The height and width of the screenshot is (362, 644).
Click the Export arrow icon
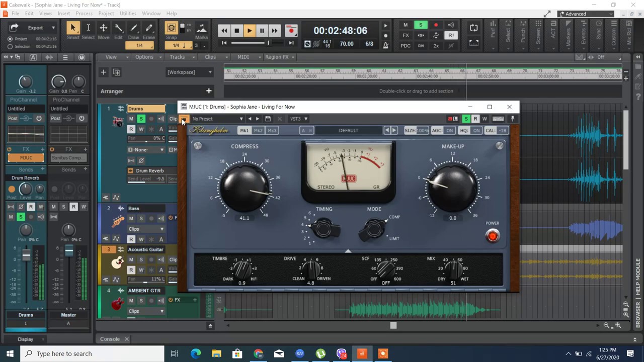tap(14, 28)
